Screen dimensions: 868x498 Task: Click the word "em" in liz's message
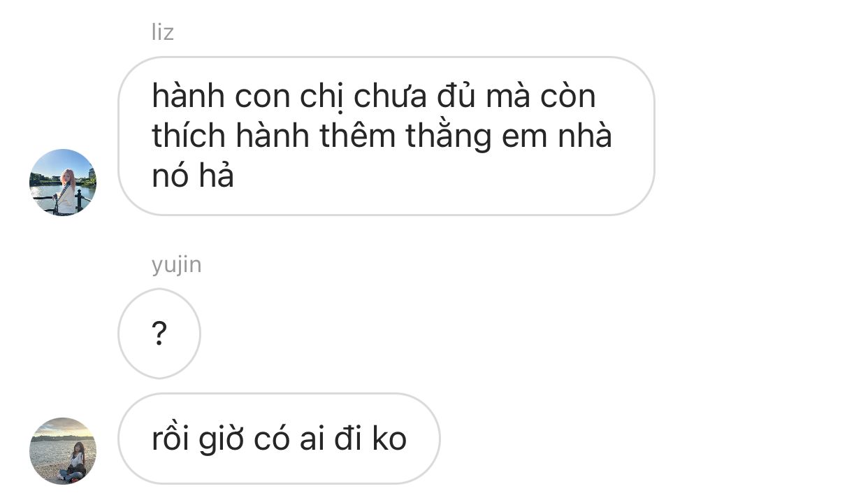pyautogui.click(x=523, y=137)
